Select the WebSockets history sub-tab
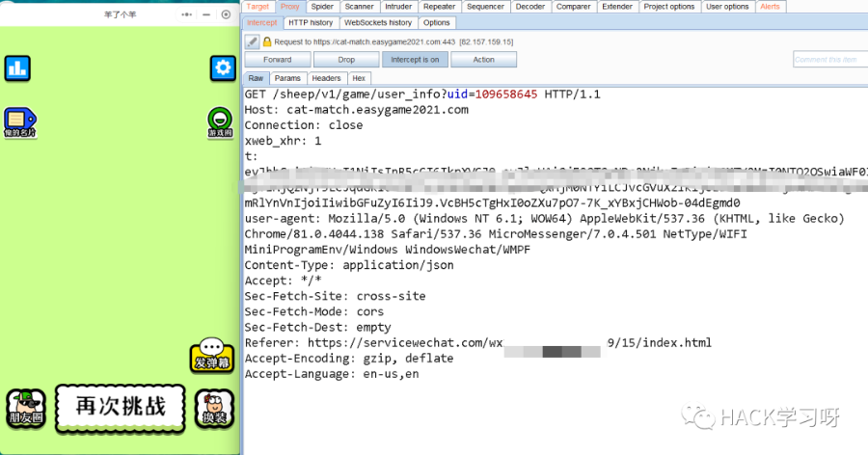 click(378, 23)
